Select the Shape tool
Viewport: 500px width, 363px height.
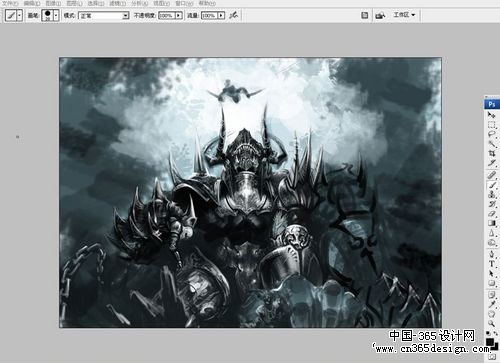[492, 283]
